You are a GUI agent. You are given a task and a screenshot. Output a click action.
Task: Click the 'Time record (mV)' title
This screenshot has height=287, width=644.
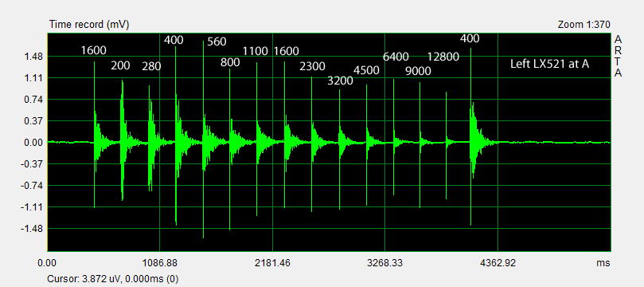(x=89, y=25)
